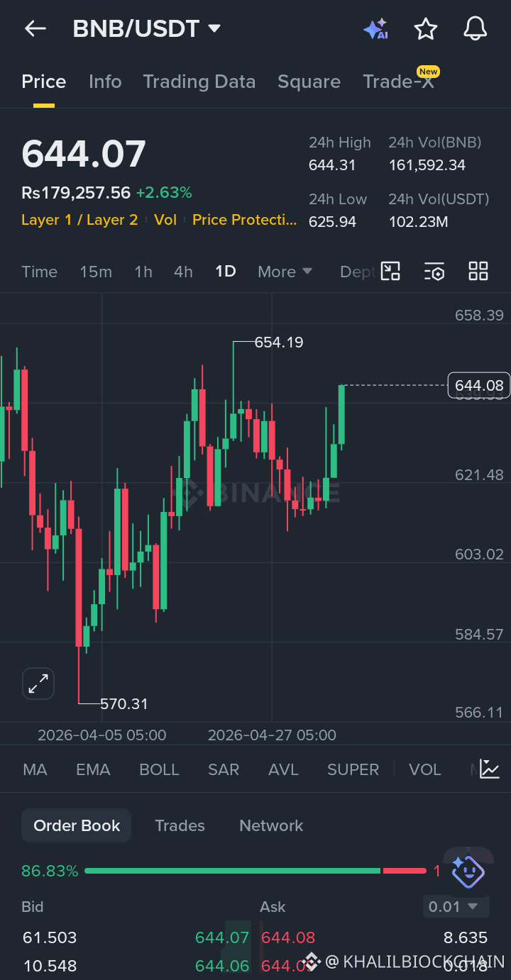The height and width of the screenshot is (980, 511).
Task: Tap the 24h Low value 625.94
Action: tap(332, 222)
